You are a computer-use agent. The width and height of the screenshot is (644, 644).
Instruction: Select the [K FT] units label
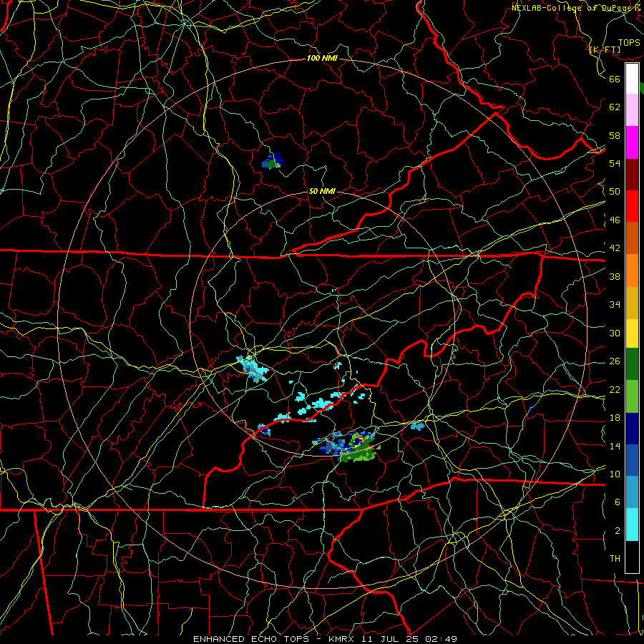605,49
